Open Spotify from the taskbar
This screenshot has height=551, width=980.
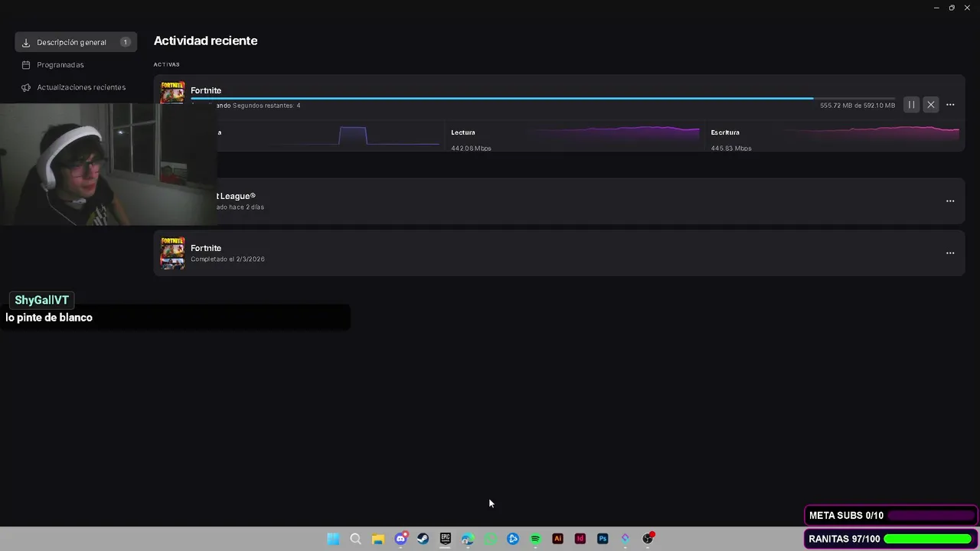[x=535, y=539]
